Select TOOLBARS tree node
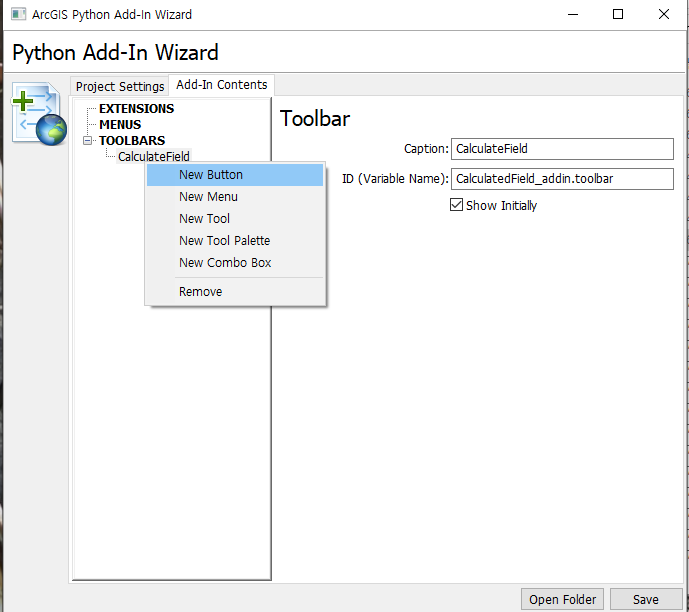 [132, 141]
